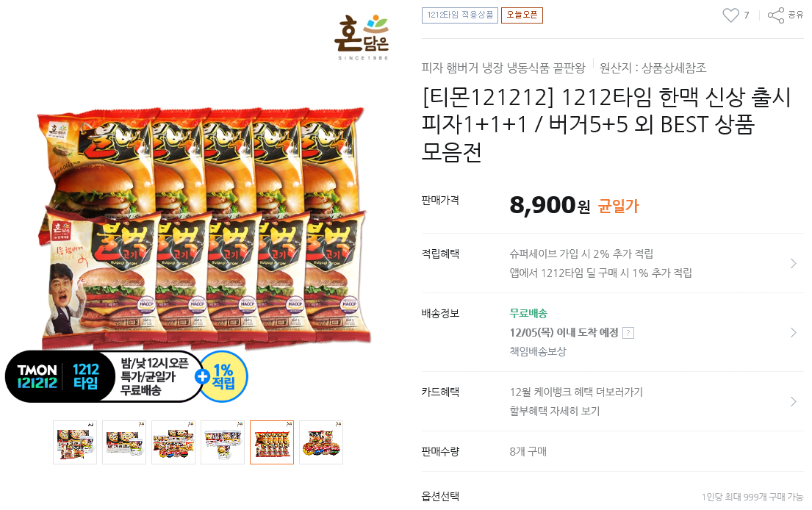Select the fourth product thumbnail

click(223, 442)
